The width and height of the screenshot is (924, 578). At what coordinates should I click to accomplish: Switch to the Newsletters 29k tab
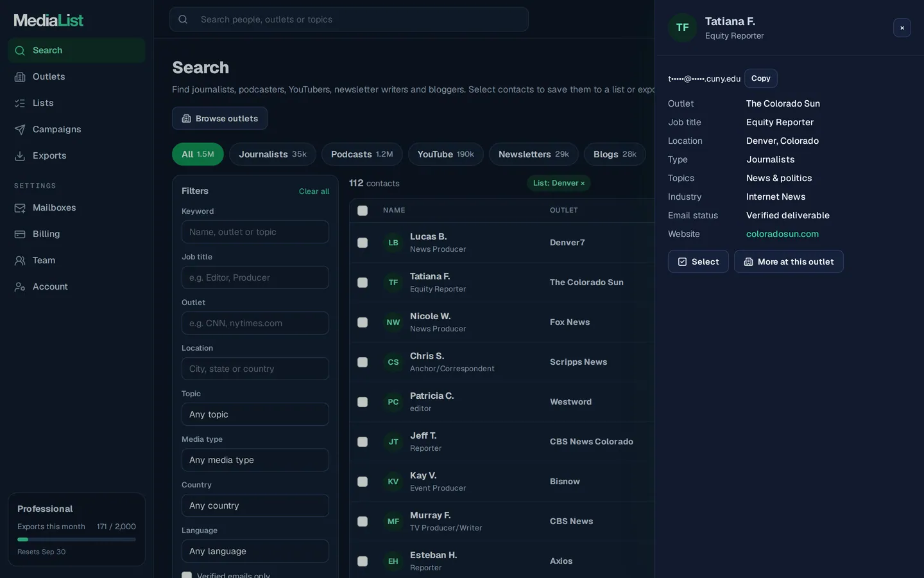[534, 154]
